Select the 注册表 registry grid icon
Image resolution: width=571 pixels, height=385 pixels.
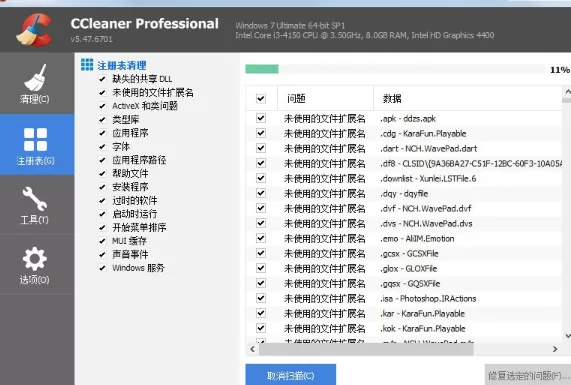[35, 139]
